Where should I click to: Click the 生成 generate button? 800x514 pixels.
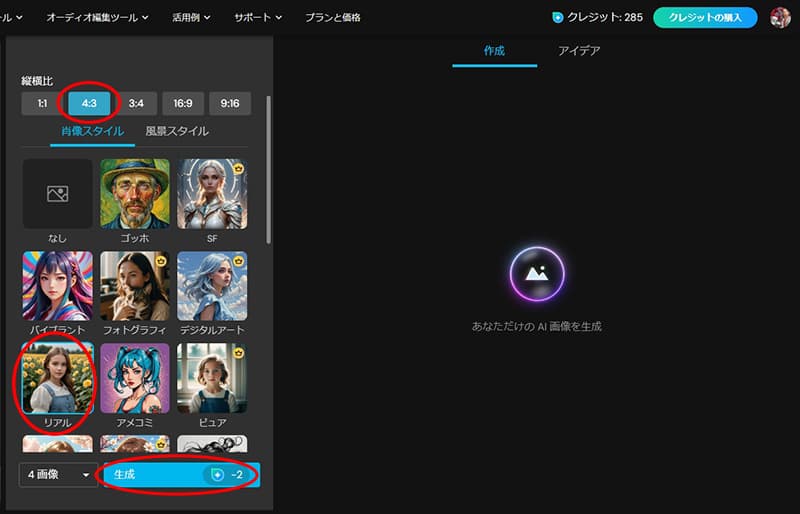tap(182, 475)
